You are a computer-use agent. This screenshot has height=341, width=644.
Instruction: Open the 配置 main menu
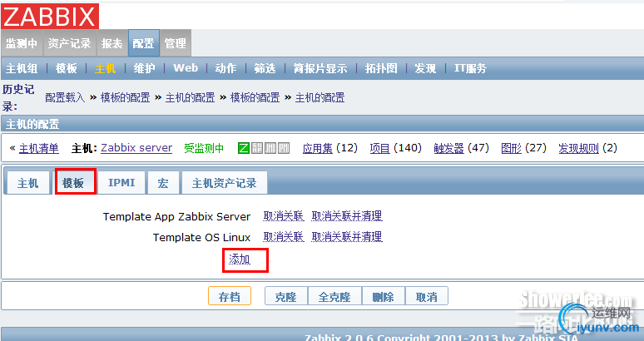143,43
